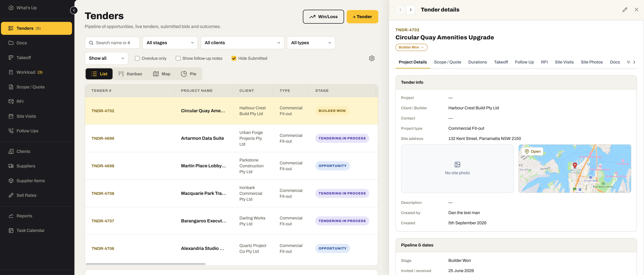Open Suppliers in the sidebar
Viewport: 644px width, 275px height.
(36, 166)
